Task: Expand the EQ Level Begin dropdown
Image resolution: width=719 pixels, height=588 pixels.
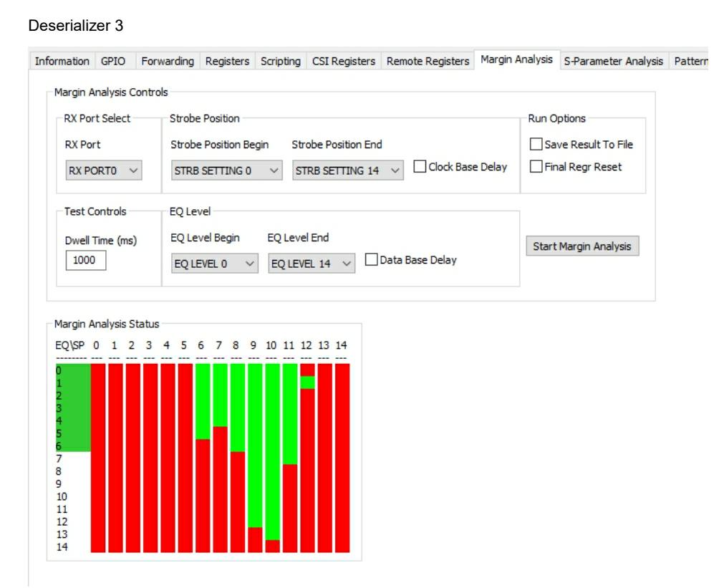Action: (215, 264)
